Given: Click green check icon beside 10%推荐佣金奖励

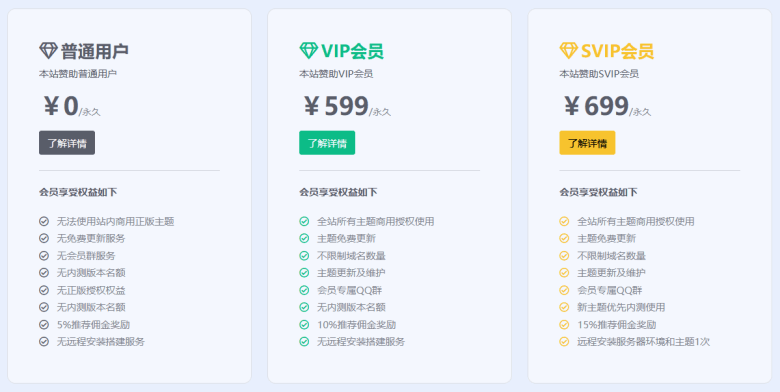Looking at the screenshot, I should 304,325.
